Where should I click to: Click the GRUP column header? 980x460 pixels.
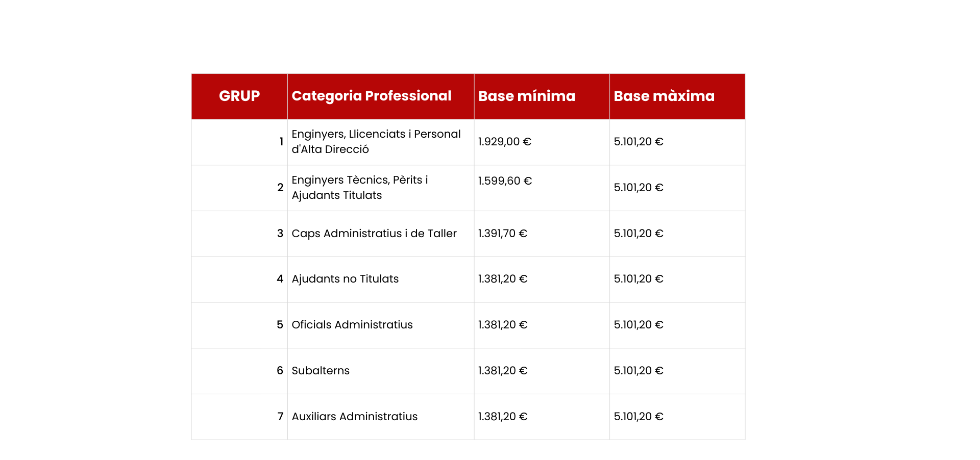pos(239,96)
